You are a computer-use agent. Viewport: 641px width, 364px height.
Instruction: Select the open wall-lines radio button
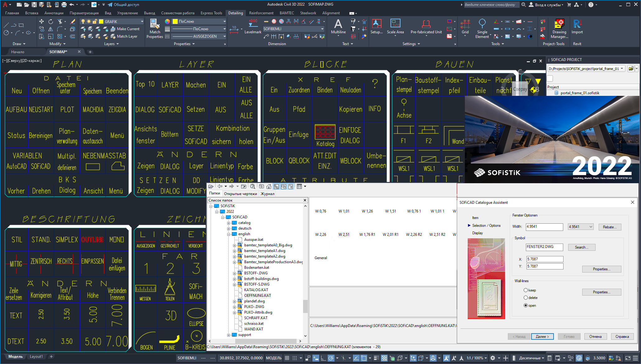point(526,306)
